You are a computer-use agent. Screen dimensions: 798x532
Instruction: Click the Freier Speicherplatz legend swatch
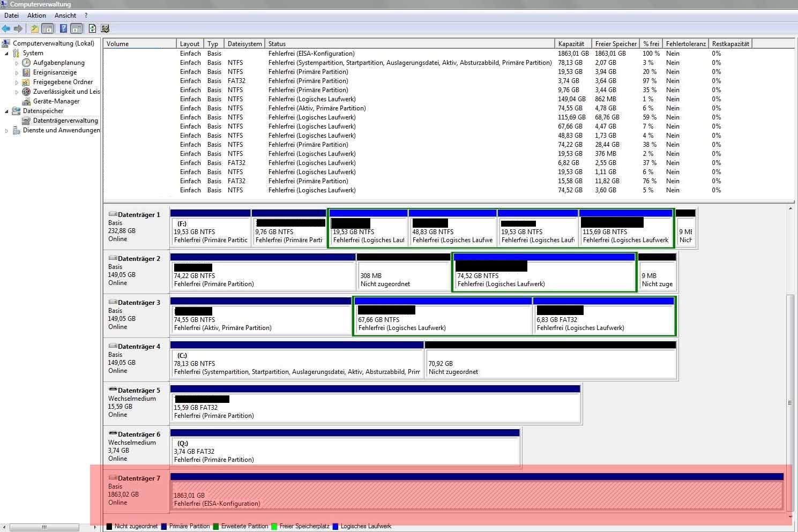pos(274,526)
